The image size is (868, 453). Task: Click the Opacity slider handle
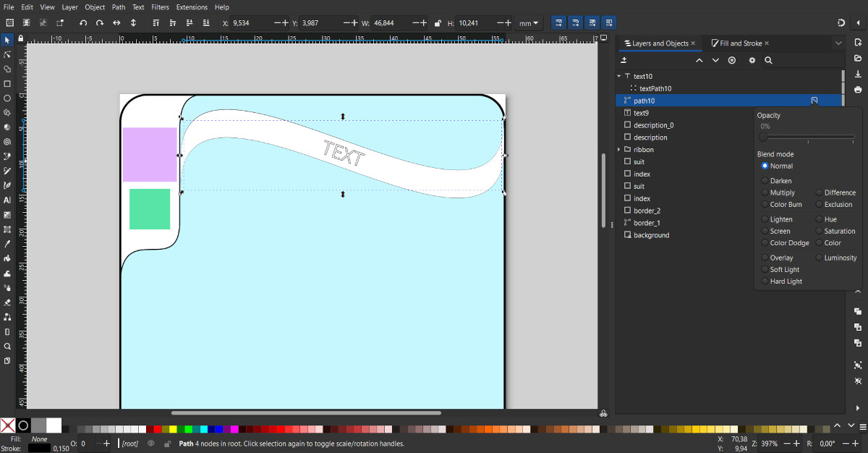(x=762, y=137)
